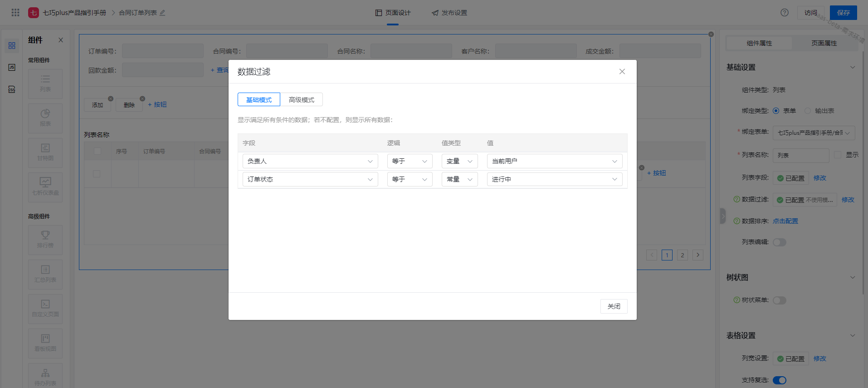Click the 关闭 button in dialog
The width and height of the screenshot is (868, 388).
point(614,306)
